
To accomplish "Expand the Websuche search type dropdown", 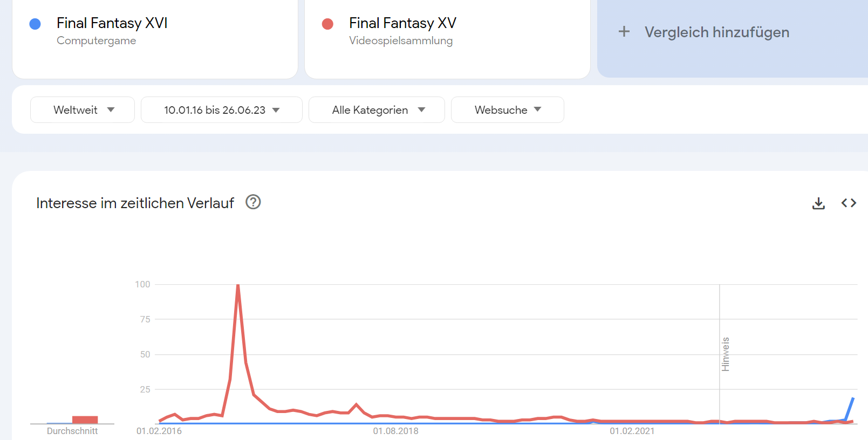I will point(508,110).
